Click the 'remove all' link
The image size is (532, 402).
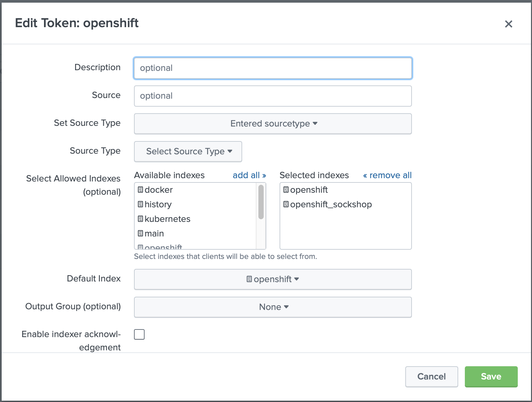(x=387, y=175)
